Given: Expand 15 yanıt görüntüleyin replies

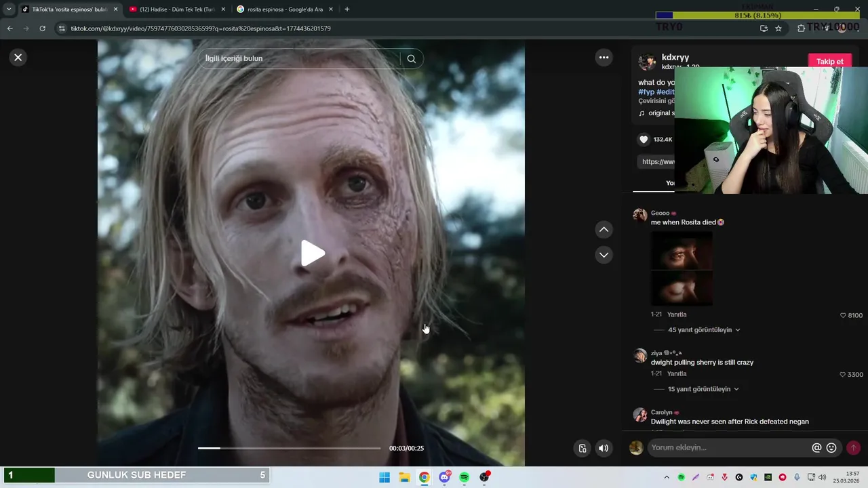Looking at the screenshot, I should tap(703, 389).
